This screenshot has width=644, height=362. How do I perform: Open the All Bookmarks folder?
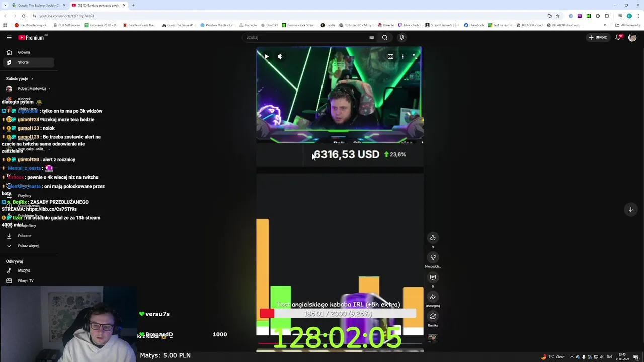click(627, 25)
